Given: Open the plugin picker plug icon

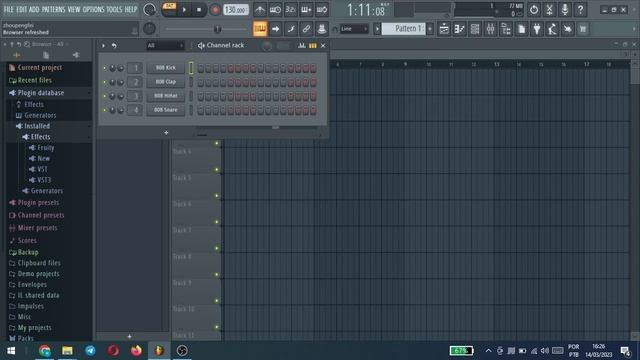Looking at the screenshot, I should click(537, 29).
